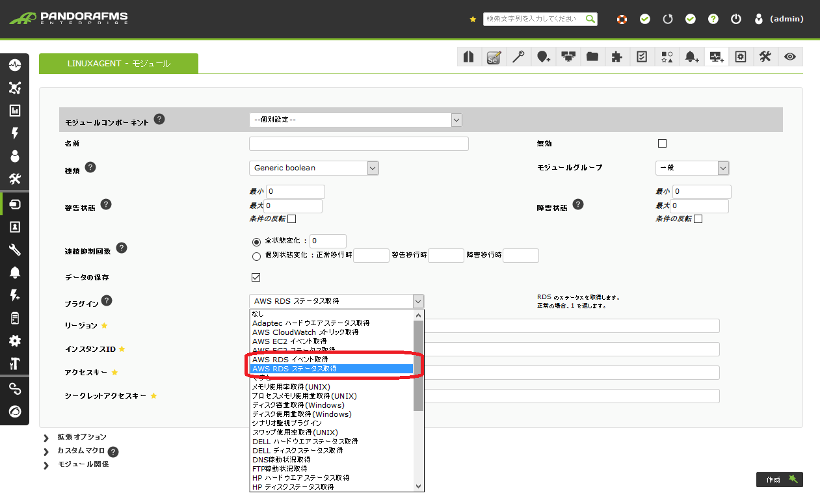
Task: Select FTP稼動状況取得 option
Action: click(332, 468)
